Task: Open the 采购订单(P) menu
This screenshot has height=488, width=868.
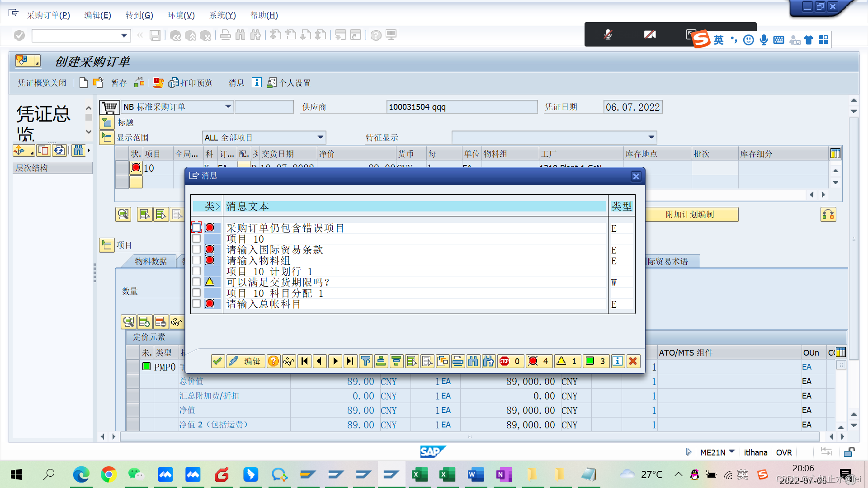Action: point(48,15)
